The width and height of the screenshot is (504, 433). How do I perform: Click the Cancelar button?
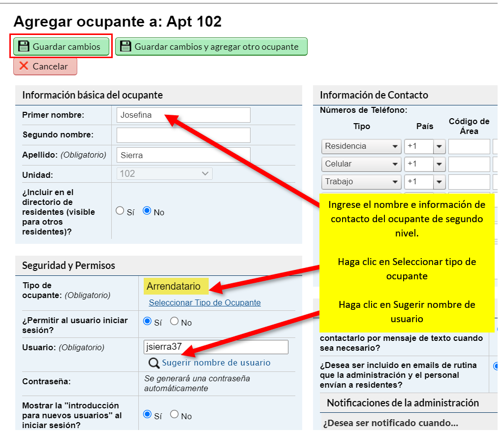[45, 67]
